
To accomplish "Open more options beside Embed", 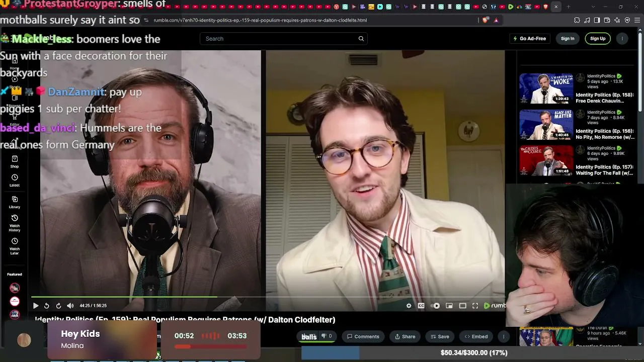I will pyautogui.click(x=504, y=337).
